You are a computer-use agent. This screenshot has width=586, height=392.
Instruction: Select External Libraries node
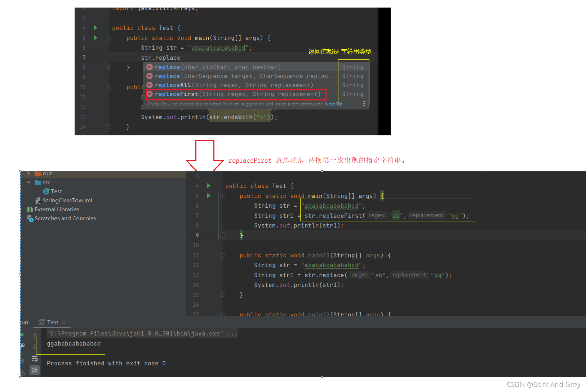[x=57, y=209]
